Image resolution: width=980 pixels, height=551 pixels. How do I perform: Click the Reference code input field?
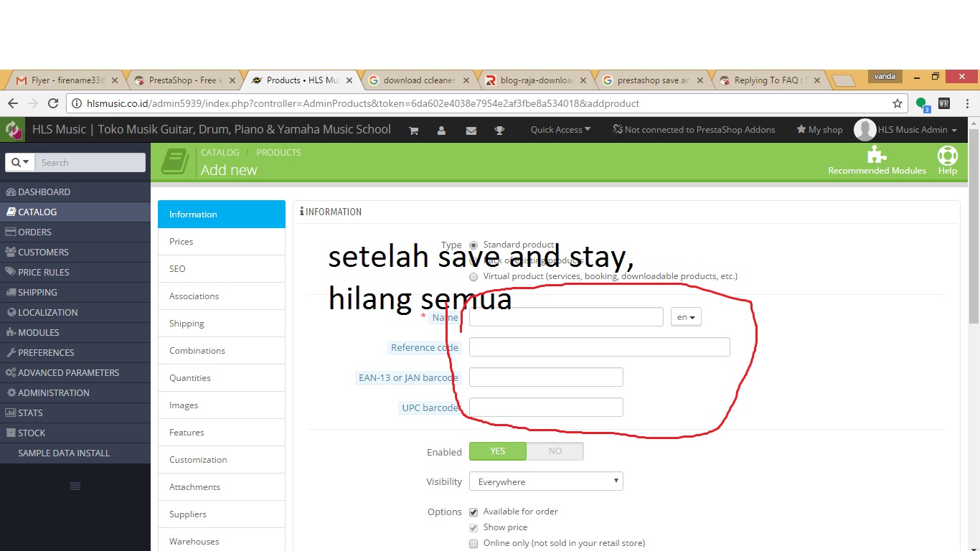coord(600,347)
